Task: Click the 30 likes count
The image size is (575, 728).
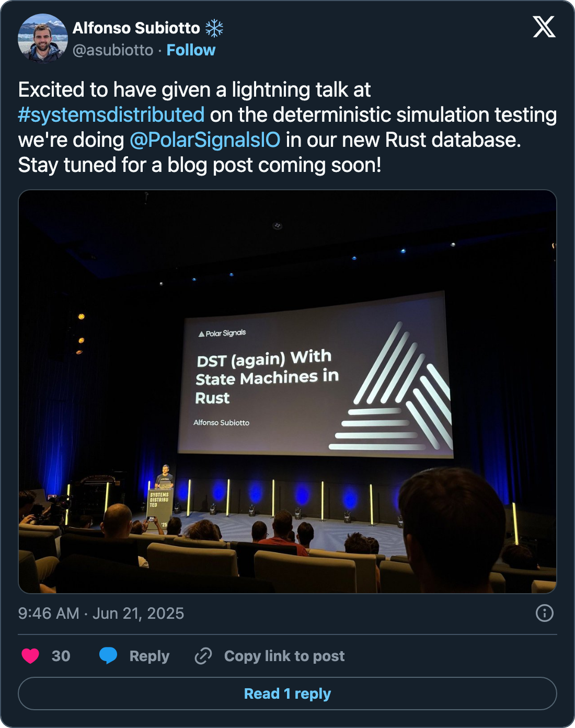Action: pyautogui.click(x=61, y=656)
